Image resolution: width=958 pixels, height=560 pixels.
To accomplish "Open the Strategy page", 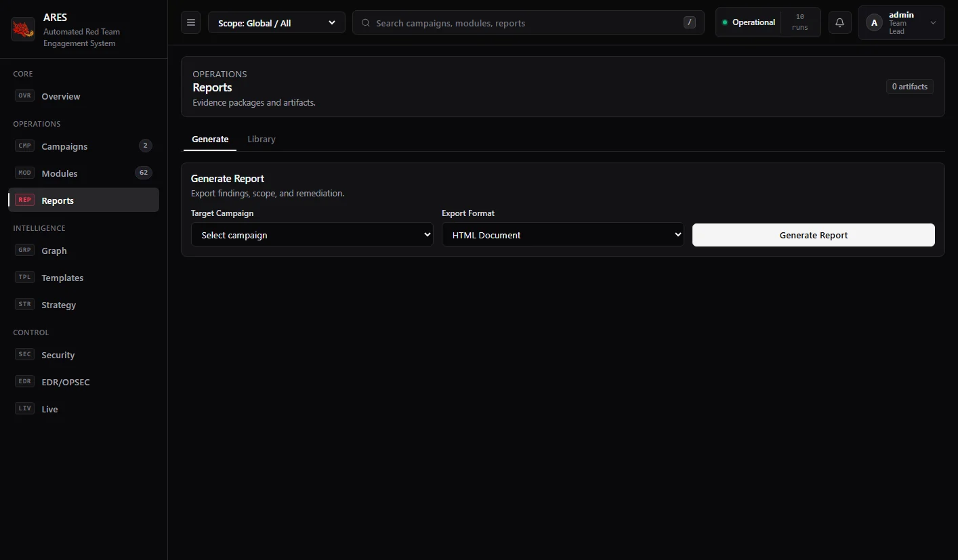I will 83,305.
